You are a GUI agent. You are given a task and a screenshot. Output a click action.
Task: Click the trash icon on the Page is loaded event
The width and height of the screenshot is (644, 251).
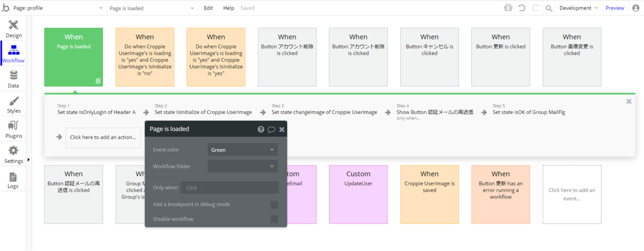(98, 81)
